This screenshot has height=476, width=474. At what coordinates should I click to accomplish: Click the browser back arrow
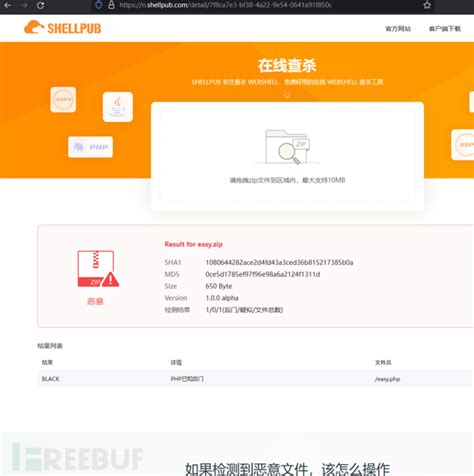click(7, 5)
